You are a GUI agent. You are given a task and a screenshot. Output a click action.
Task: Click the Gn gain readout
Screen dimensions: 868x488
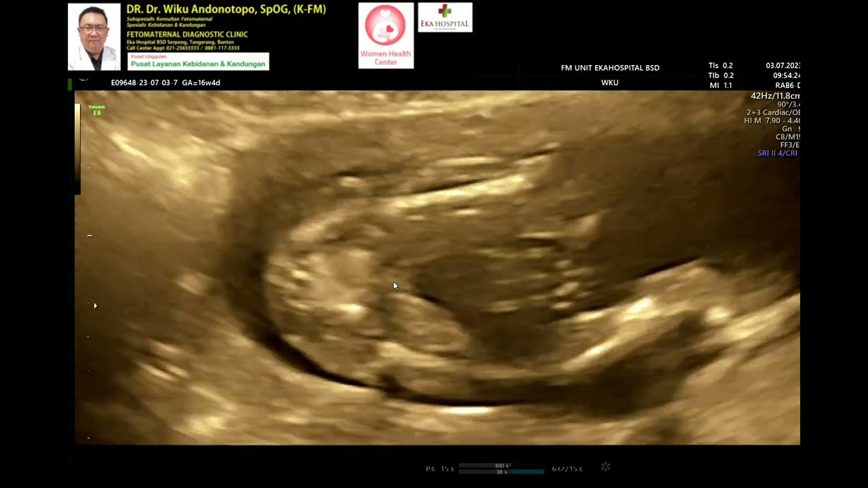pos(791,129)
